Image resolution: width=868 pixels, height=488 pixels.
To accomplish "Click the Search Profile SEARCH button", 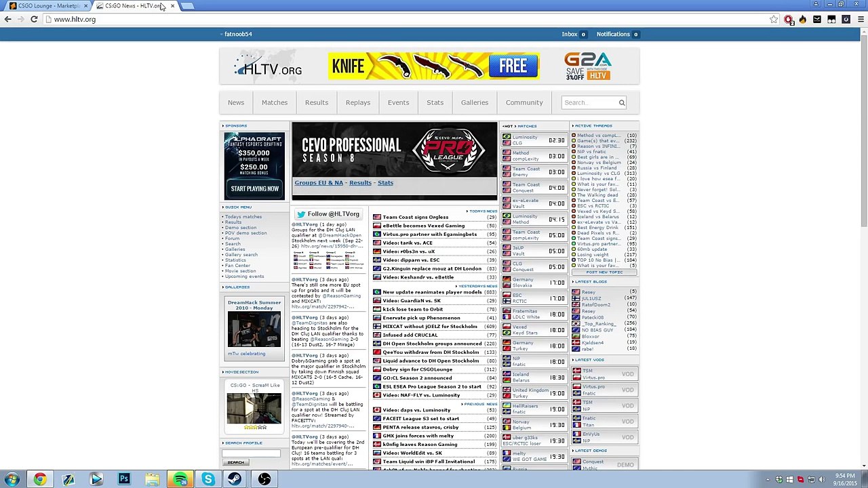I will (236, 463).
